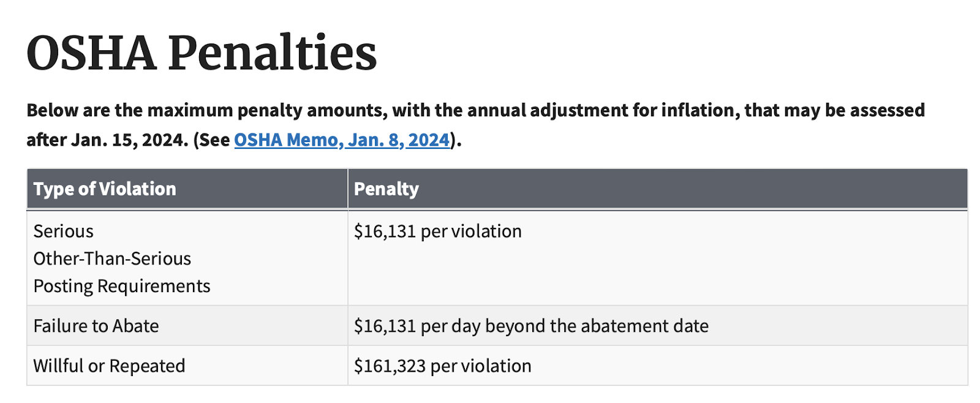Image resolution: width=980 pixels, height=403 pixels.
Task: Click the "Penalty" column header
Action: point(386,189)
